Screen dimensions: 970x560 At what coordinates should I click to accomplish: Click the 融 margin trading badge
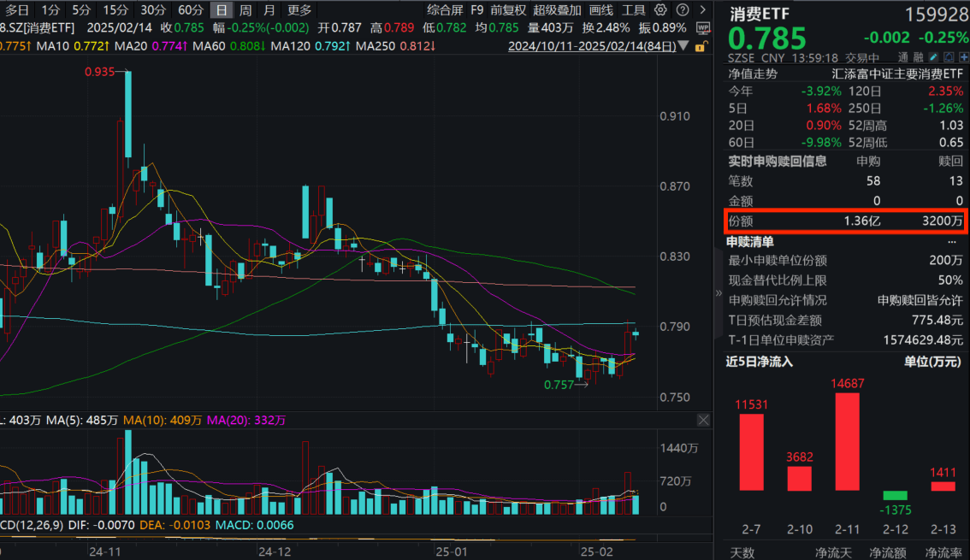(x=919, y=56)
